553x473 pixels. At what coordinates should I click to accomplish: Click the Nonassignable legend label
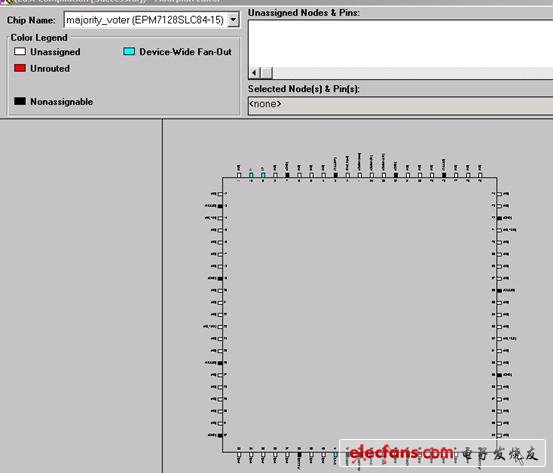tap(62, 102)
